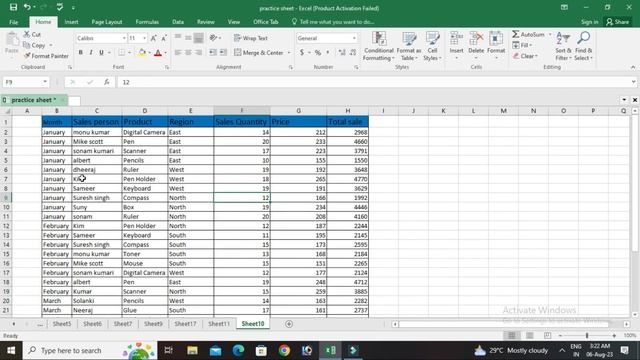Click the Share button
Viewport: 640px width, 360px height.
[x=618, y=22]
